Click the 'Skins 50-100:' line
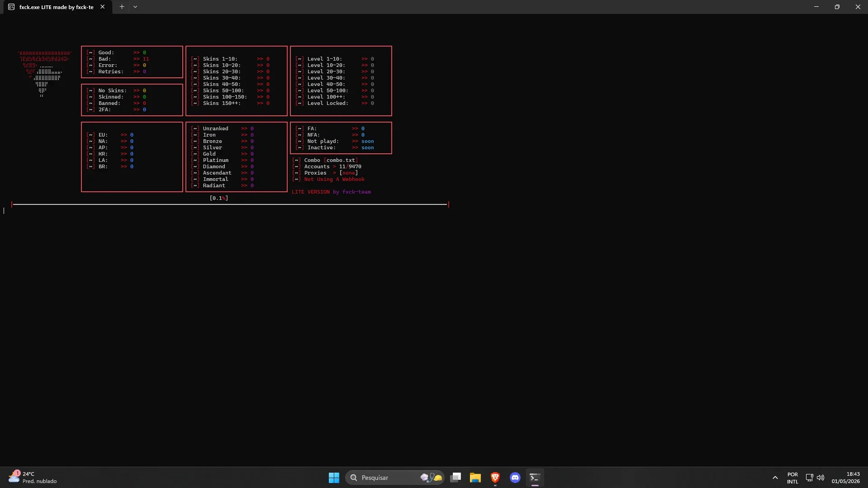 pyautogui.click(x=230, y=90)
